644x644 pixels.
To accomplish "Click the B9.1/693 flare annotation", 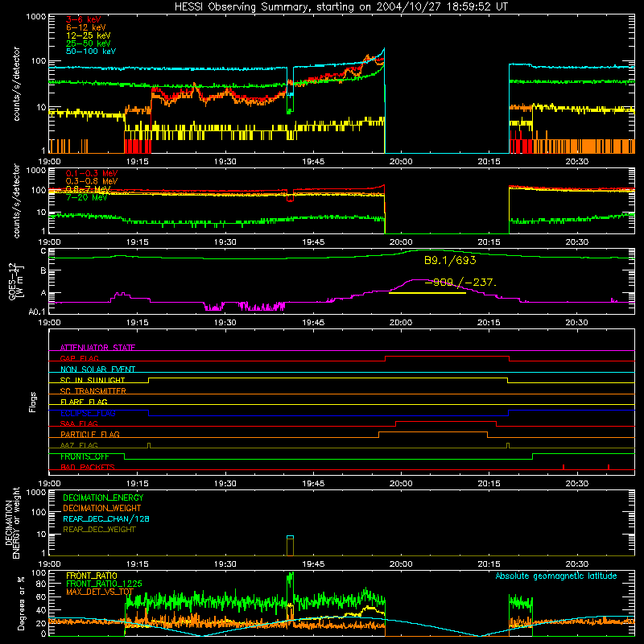I will (x=450, y=260).
